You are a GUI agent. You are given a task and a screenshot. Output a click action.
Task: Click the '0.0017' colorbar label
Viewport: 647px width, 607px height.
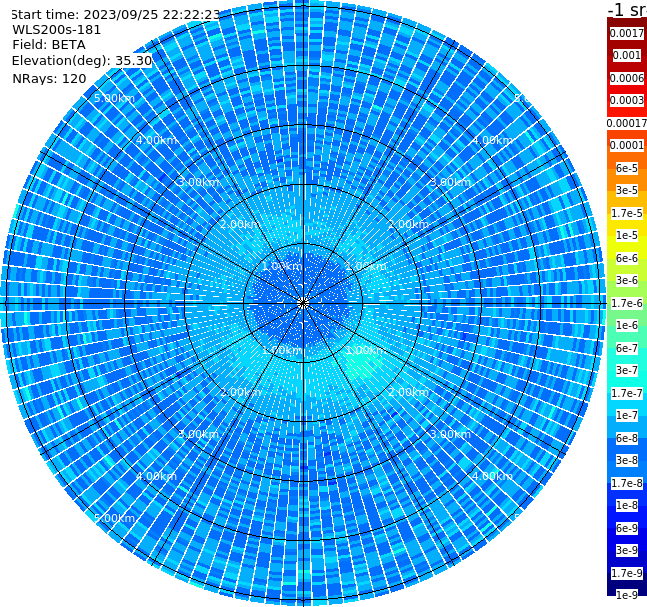(x=627, y=33)
